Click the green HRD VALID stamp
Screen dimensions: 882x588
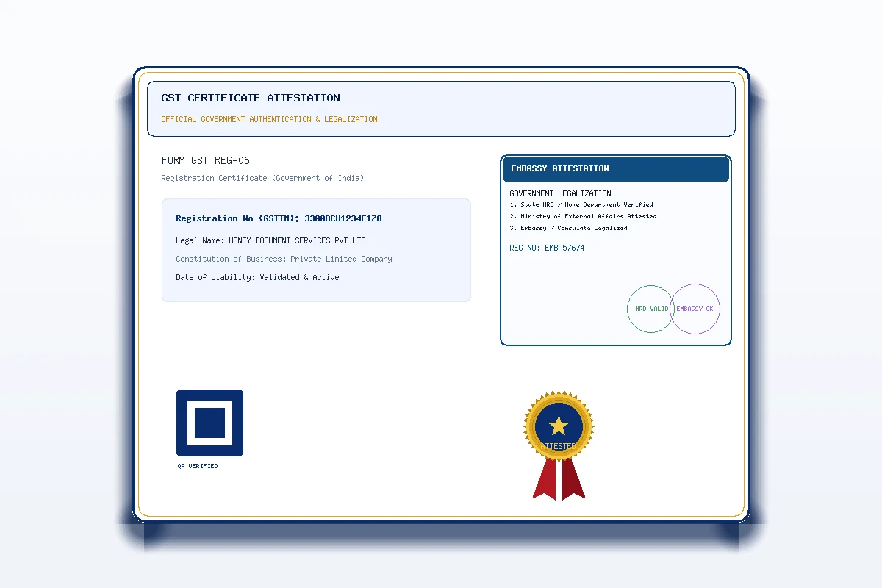click(x=651, y=309)
